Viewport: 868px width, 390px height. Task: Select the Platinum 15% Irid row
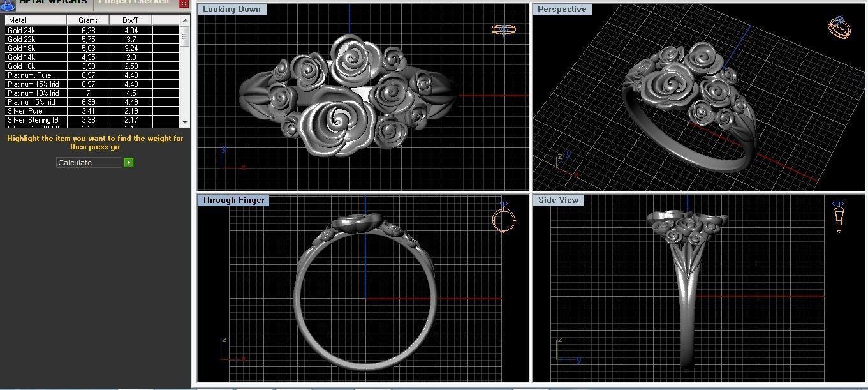[92, 84]
